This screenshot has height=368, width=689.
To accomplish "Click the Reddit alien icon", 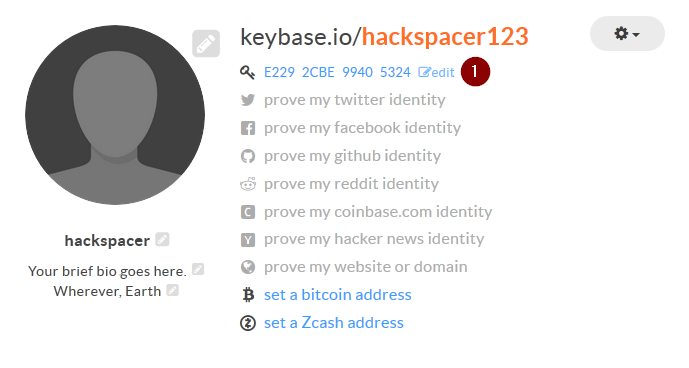I will point(248,184).
